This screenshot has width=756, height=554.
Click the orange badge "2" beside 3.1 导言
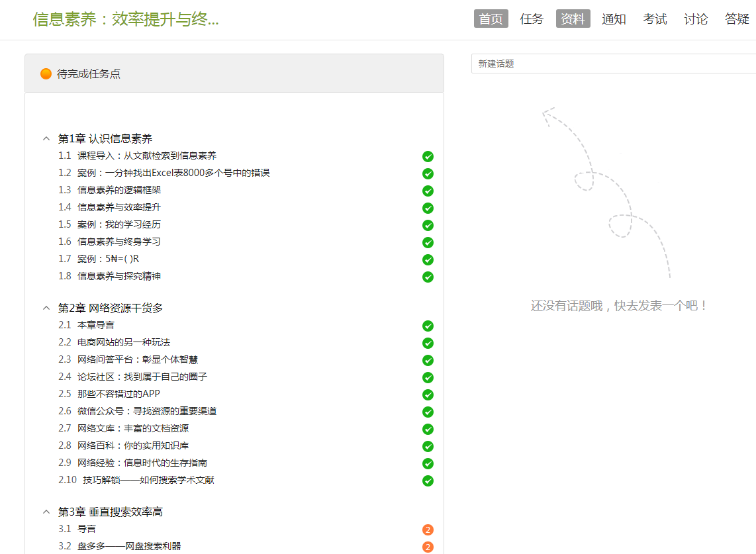(428, 530)
